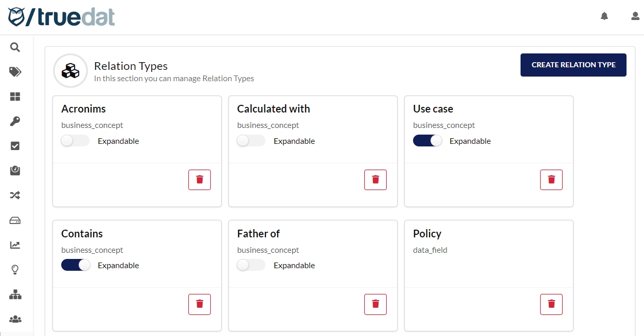
Task: Turn off Expandable toggle on Contains card
Action: coord(75,265)
